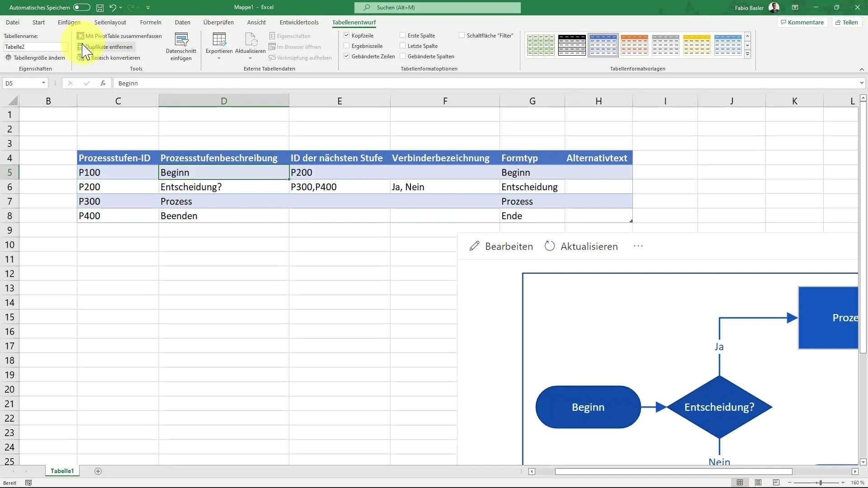
Task: Click Verknüpfung aufheben
Action: tap(300, 58)
